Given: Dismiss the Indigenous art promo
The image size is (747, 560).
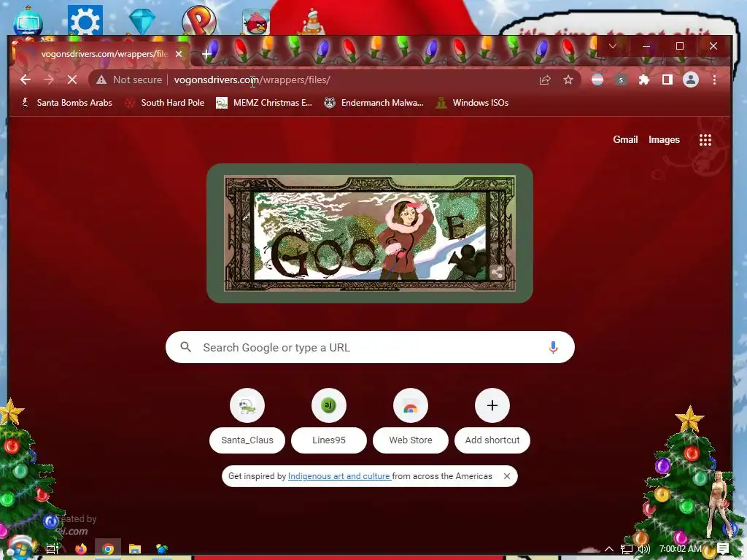Looking at the screenshot, I should [507, 476].
